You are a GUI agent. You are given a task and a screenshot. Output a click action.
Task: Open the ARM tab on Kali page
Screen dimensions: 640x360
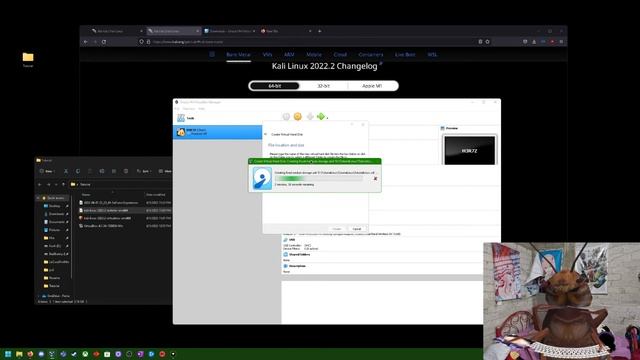pos(289,54)
